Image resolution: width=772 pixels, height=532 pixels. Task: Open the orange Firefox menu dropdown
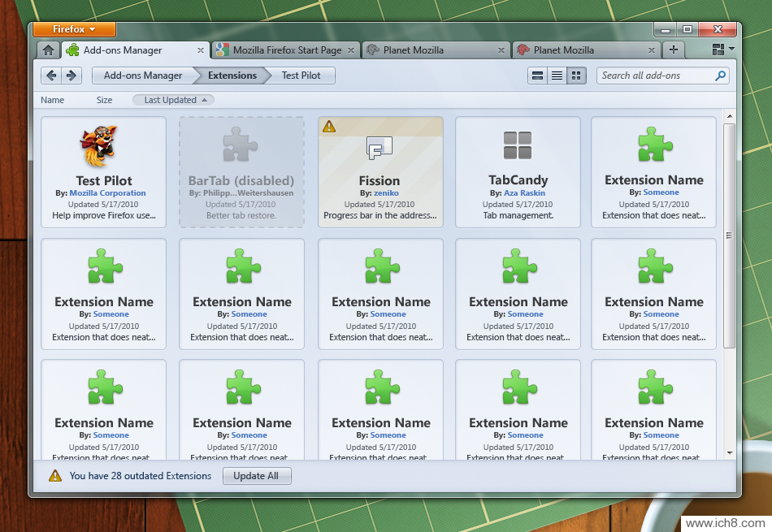[x=74, y=29]
